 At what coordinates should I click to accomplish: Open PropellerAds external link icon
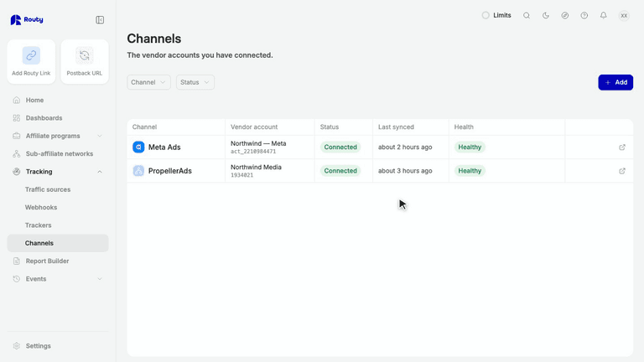coord(622,171)
